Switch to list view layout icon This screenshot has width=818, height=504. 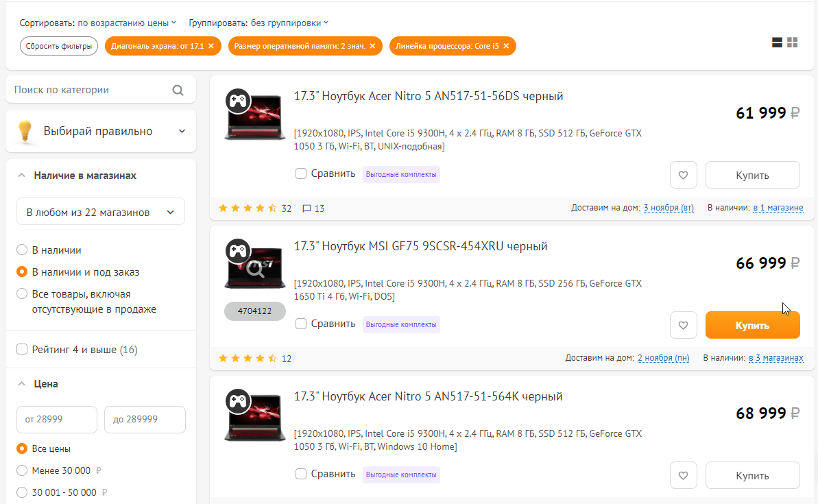coord(777,43)
